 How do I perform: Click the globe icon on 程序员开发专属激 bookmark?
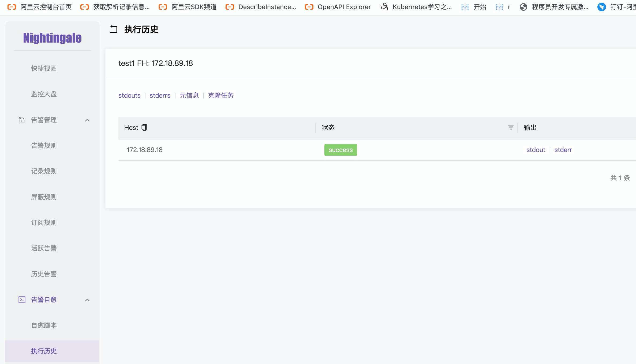coord(523,7)
